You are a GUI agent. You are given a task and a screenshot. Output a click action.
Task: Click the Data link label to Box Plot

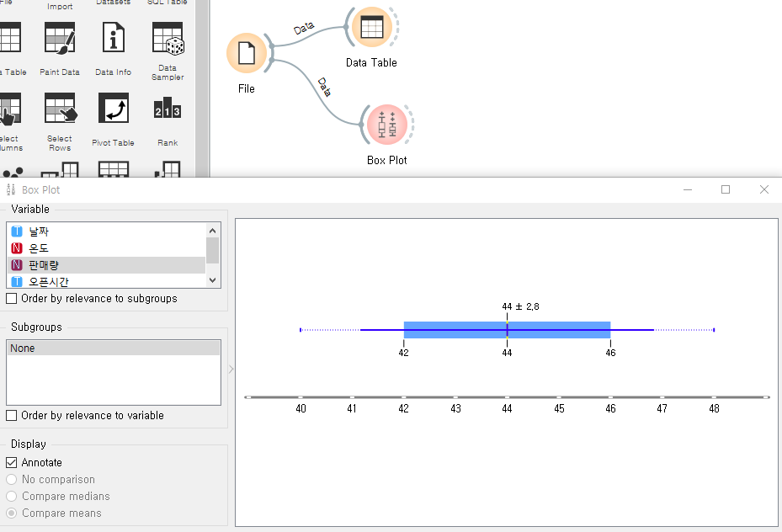[x=325, y=87]
